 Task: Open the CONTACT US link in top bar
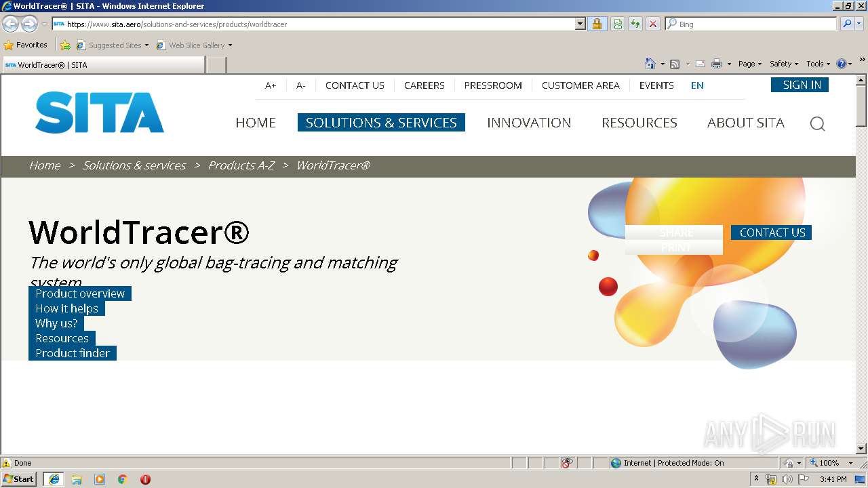click(x=355, y=85)
